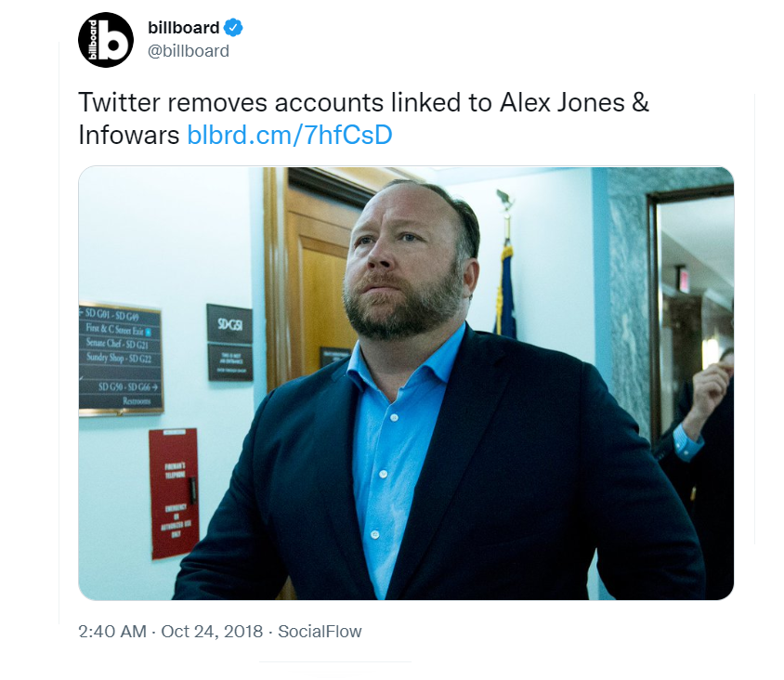Click the red Fireman's Telephone box
Image resolution: width=784 pixels, height=680 pixels.
pyautogui.click(x=174, y=493)
